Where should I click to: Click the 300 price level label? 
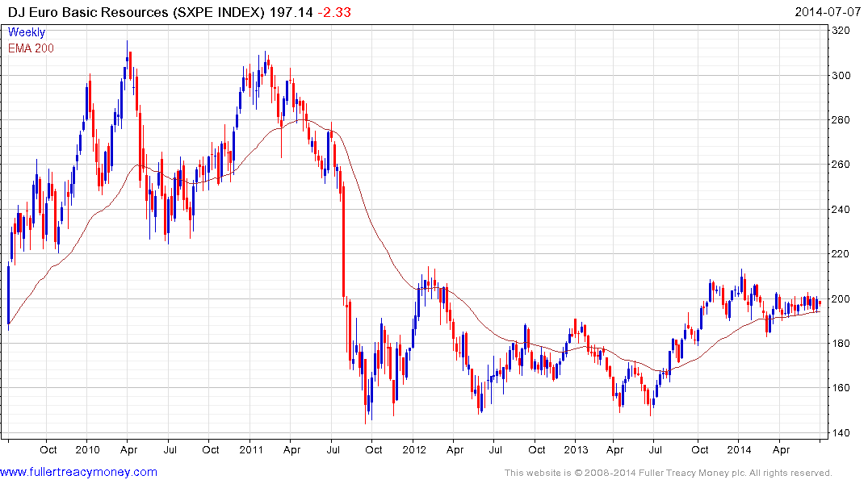[x=841, y=75]
